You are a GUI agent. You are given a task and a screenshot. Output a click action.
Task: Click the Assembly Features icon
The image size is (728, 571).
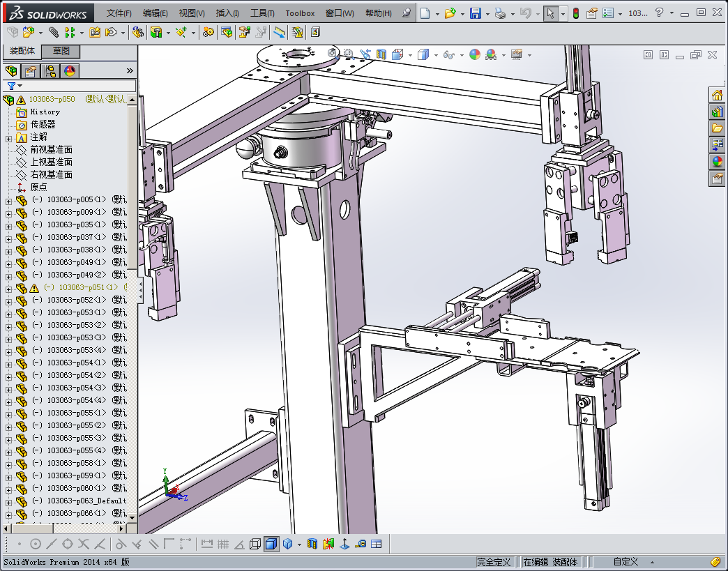[x=156, y=32]
